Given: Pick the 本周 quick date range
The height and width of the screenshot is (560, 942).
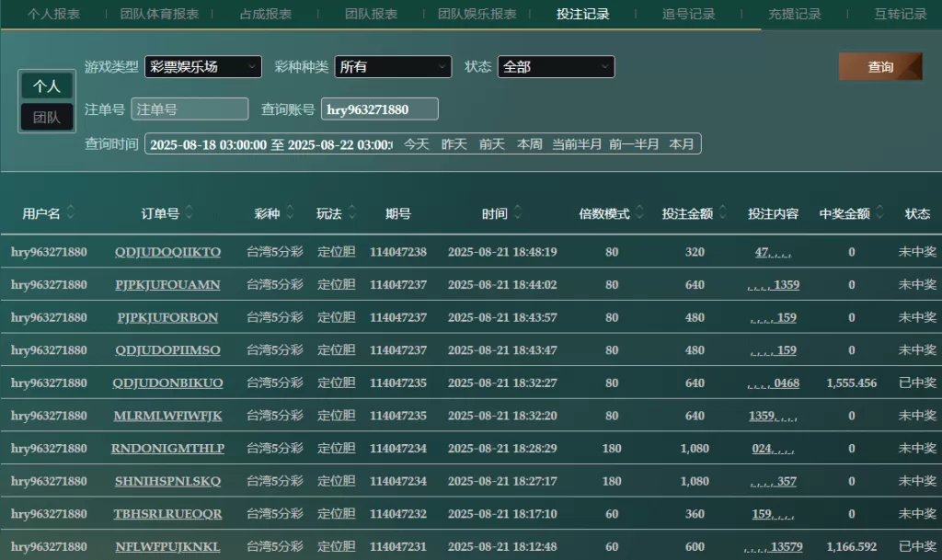Looking at the screenshot, I should 530,144.
